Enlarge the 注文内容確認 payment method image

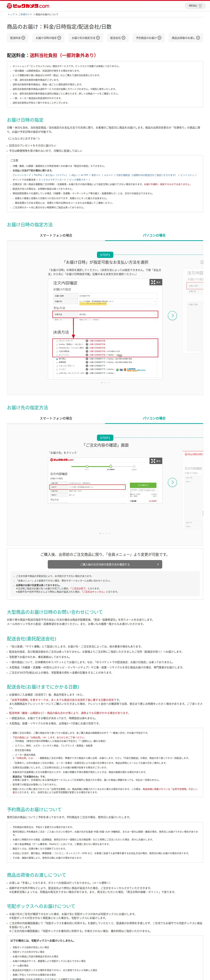point(156,282)
